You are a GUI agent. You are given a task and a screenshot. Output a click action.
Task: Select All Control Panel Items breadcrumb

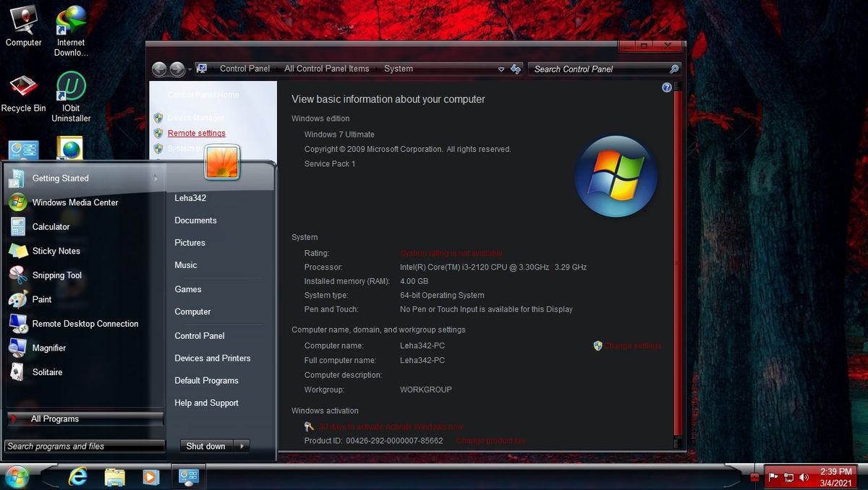coord(327,69)
